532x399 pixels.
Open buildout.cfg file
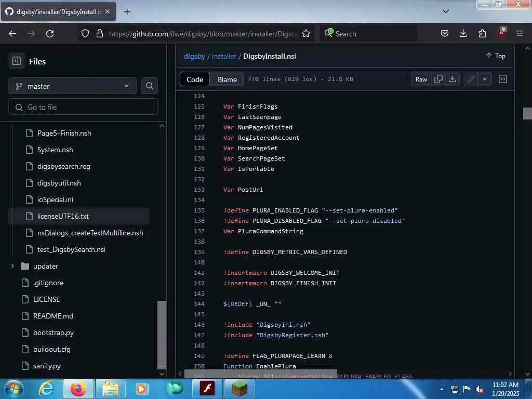click(x=51, y=349)
